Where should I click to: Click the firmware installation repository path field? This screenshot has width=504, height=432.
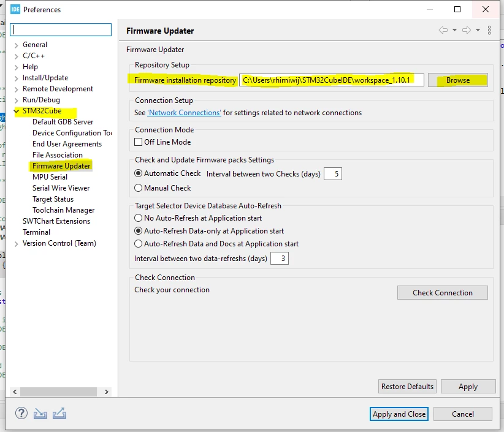[331, 80]
